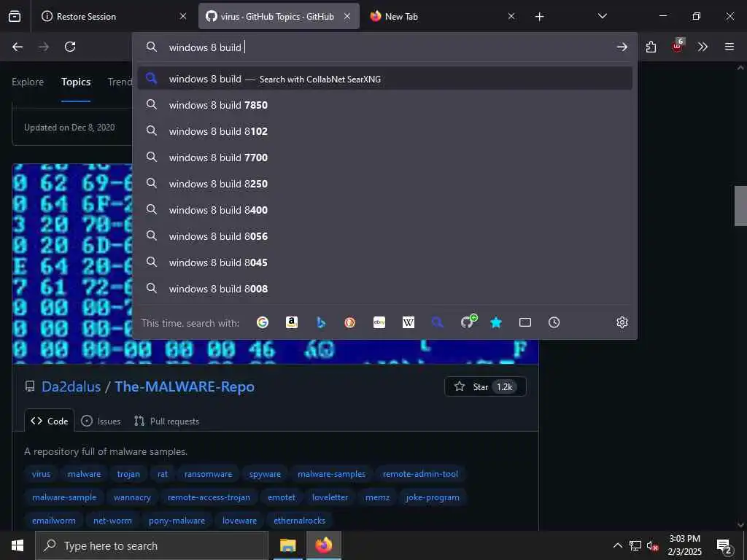Select suggestion windows 8 build 8102
747x560 pixels.
[385, 131]
